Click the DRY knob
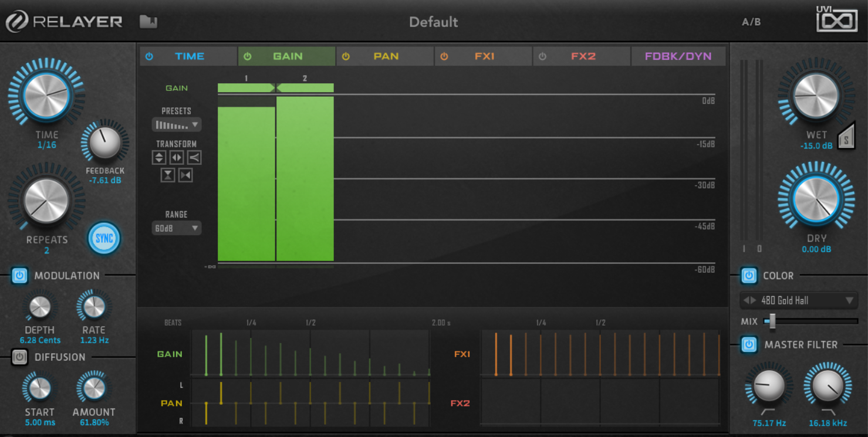 tap(816, 198)
